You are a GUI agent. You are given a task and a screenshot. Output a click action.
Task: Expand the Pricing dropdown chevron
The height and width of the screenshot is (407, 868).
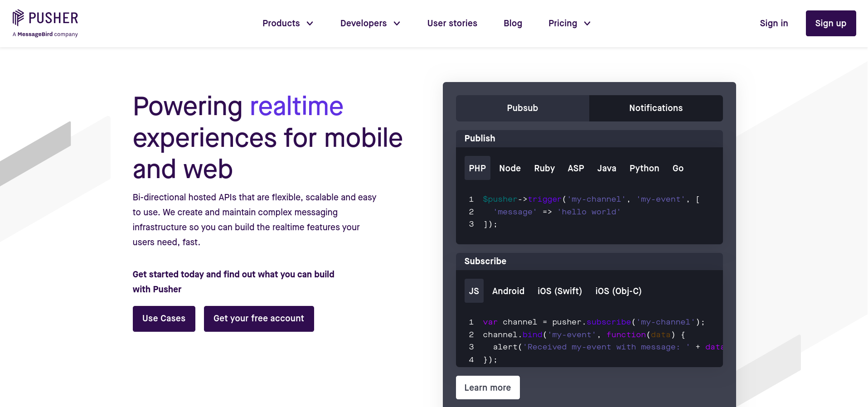click(x=587, y=24)
